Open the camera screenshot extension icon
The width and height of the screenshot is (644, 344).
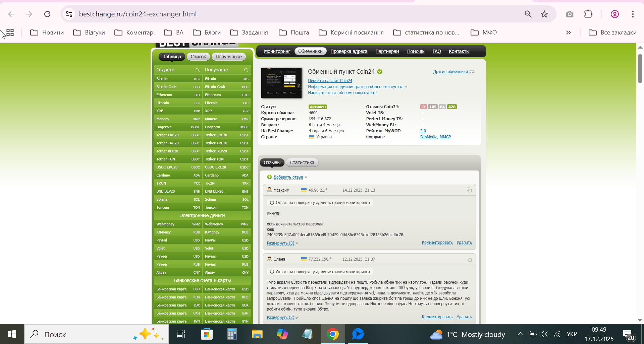click(x=570, y=14)
